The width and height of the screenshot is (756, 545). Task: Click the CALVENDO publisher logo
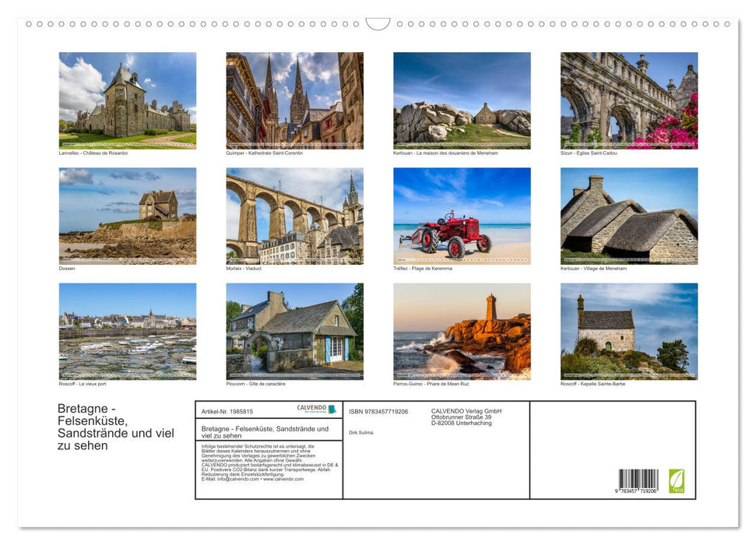[317, 410]
